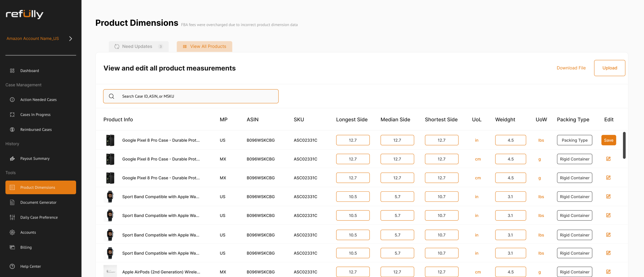The width and height of the screenshot is (644, 277).
Task: Click the Apple AirPods product thumbnail
Action: pos(110,271)
